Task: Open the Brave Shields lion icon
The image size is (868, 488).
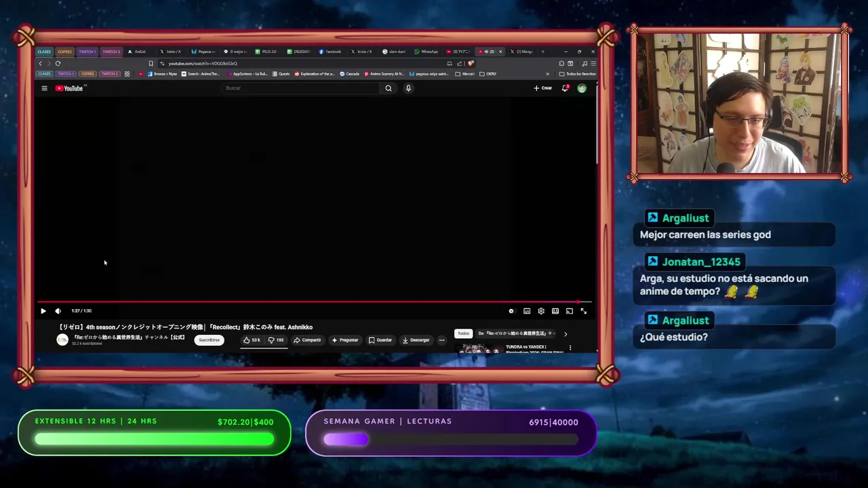Action: [x=471, y=63]
